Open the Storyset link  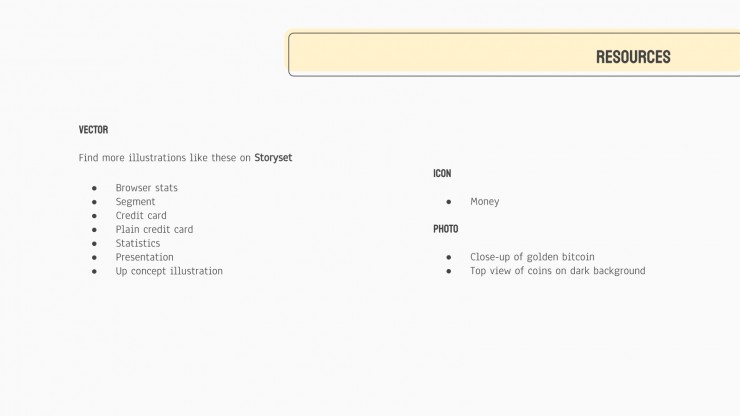click(273, 158)
